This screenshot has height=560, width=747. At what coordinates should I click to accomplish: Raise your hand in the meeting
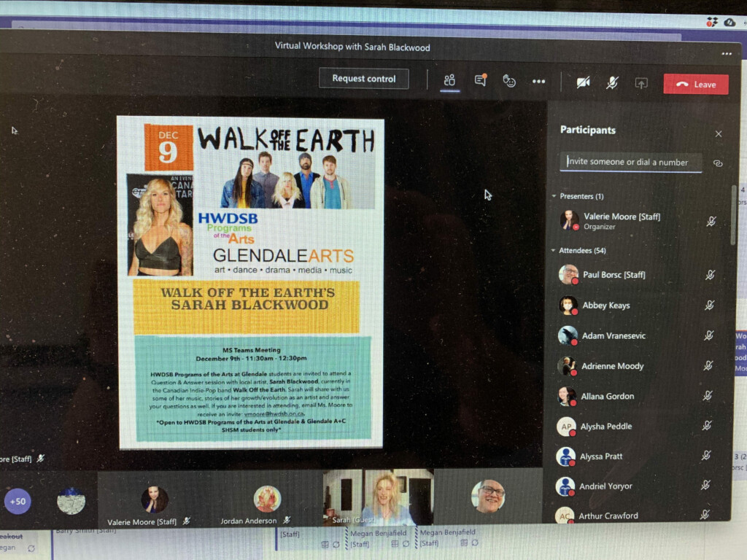point(509,81)
